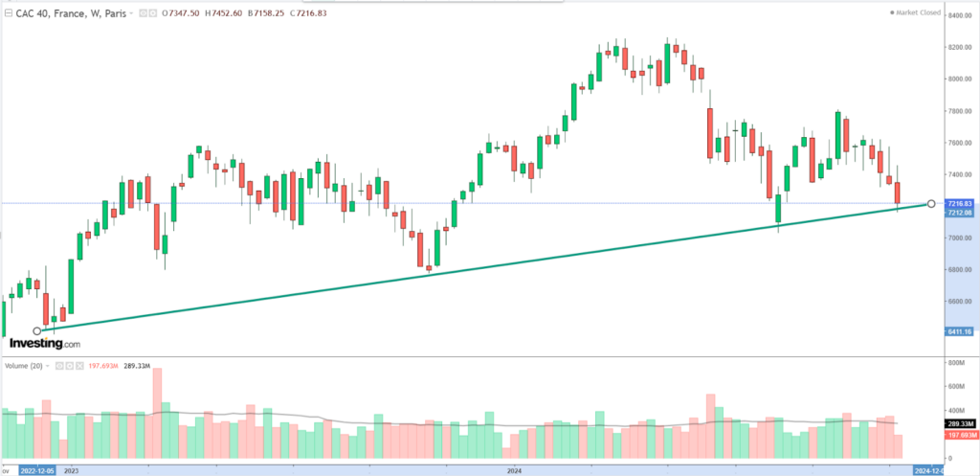Select the trendline's right end anchor point
Screen dimensions: 980x476
[931, 203]
